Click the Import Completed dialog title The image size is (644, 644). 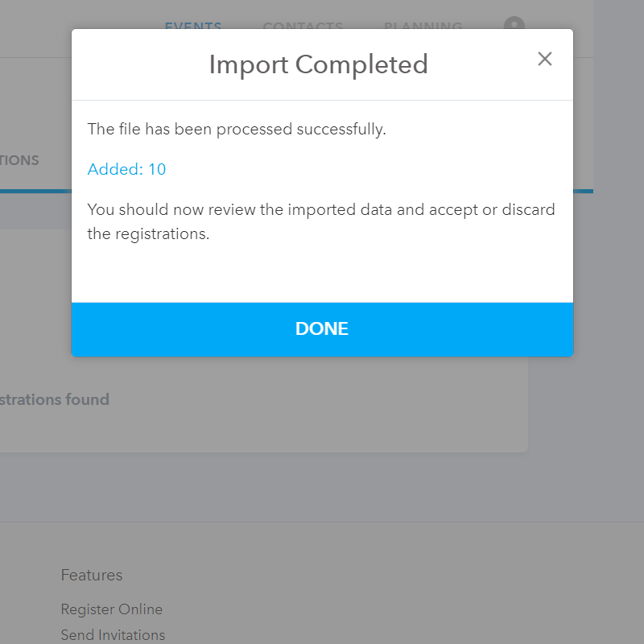tap(318, 64)
